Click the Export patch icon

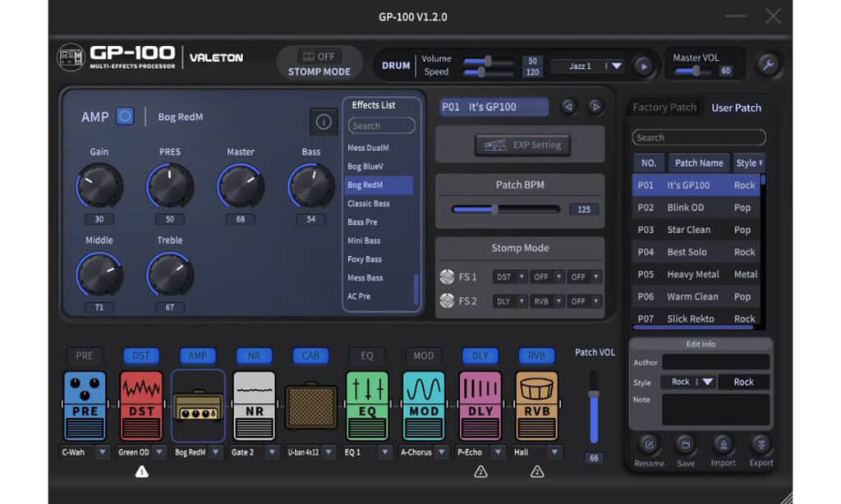(761, 444)
